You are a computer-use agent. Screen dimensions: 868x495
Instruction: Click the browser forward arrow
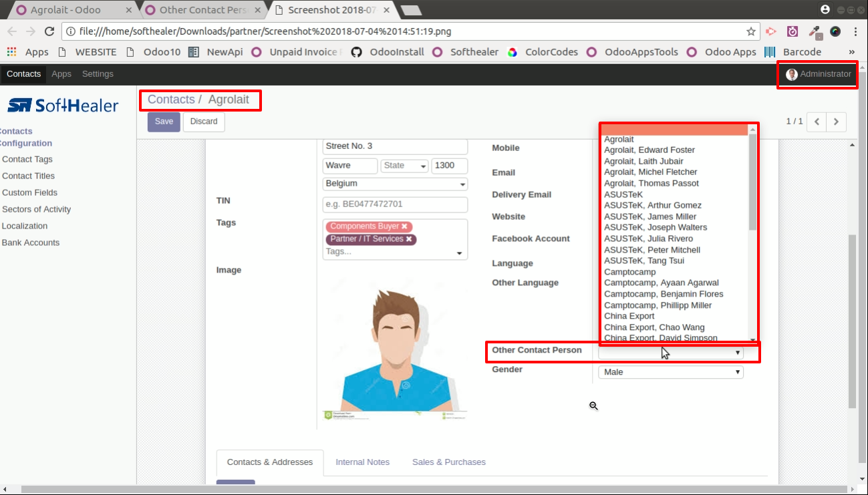point(31,31)
